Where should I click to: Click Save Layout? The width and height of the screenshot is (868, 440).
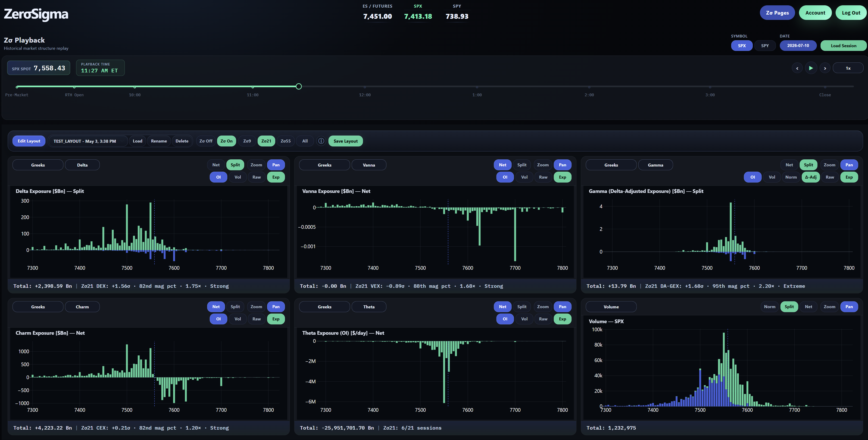tap(345, 141)
